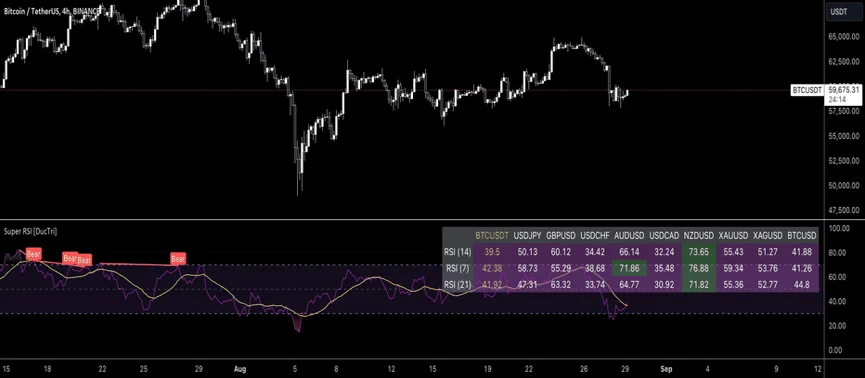Screen dimensions: 865x378
Task: Click the 32.24 USDCAD value
Action: 664,252
